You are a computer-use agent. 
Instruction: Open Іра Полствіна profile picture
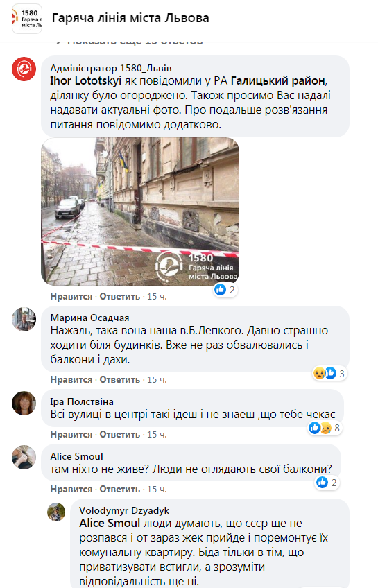click(x=24, y=403)
